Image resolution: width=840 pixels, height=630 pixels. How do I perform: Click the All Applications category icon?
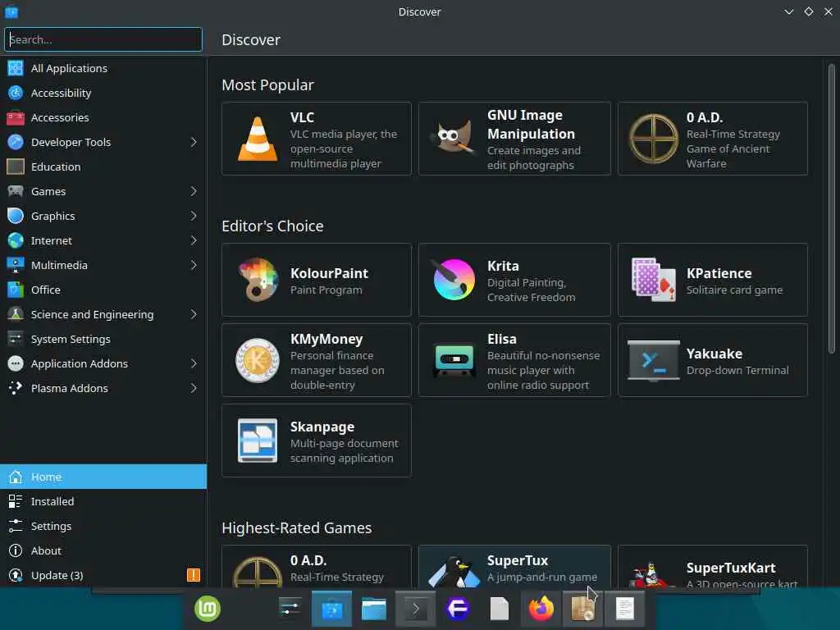point(16,68)
